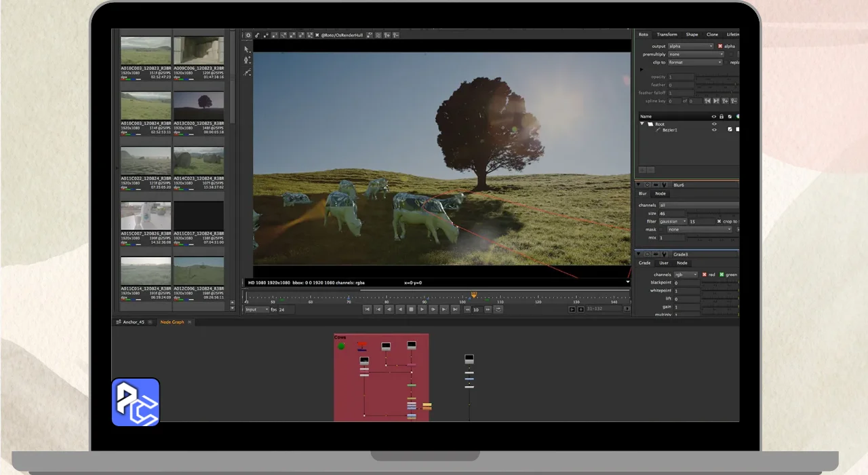Toggle visibility eye for Bezier1
The image size is (868, 475).
click(714, 130)
